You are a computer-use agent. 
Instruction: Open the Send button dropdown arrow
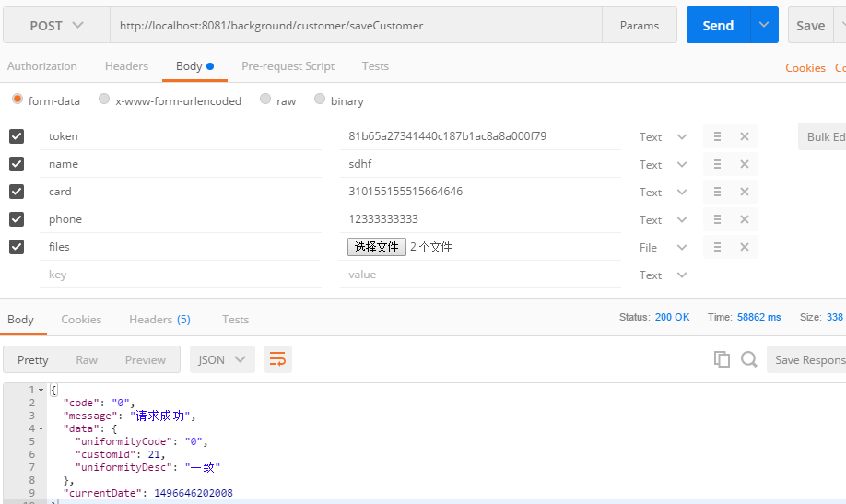[764, 25]
